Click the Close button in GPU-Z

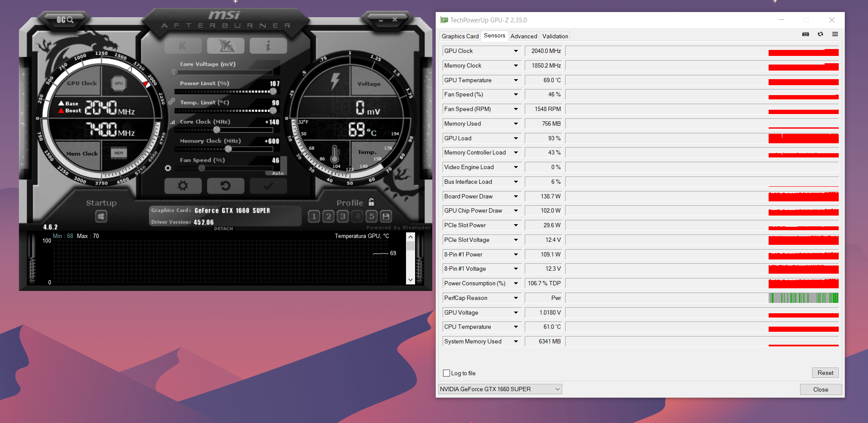point(821,389)
